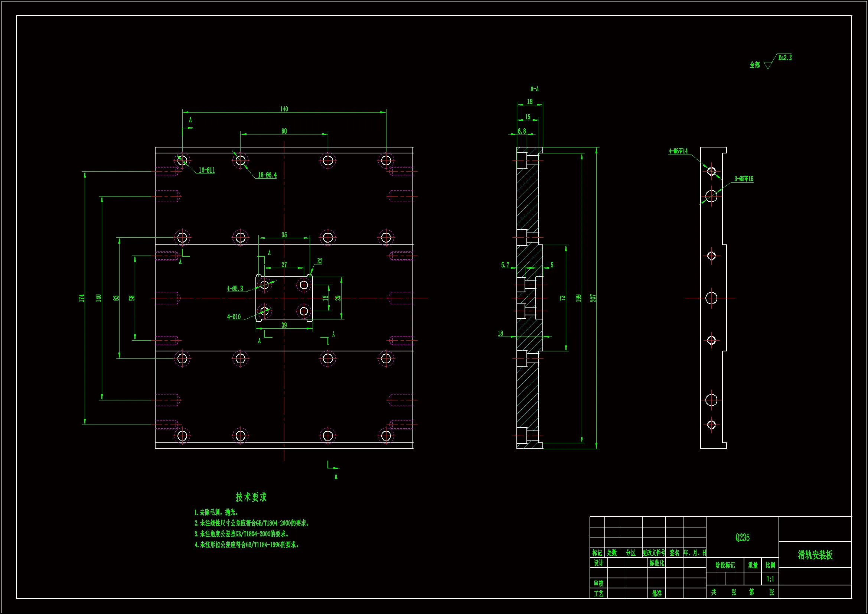Click the A-A section view title

click(x=534, y=89)
